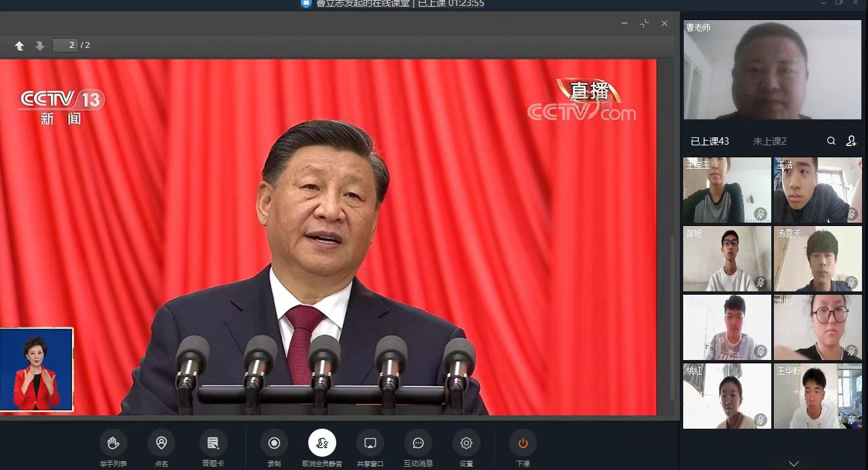End the class with 下课 button

pos(523,443)
